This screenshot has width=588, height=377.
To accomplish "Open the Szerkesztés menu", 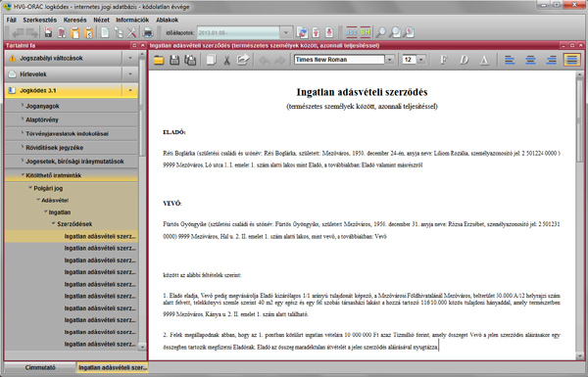I will click(x=40, y=20).
